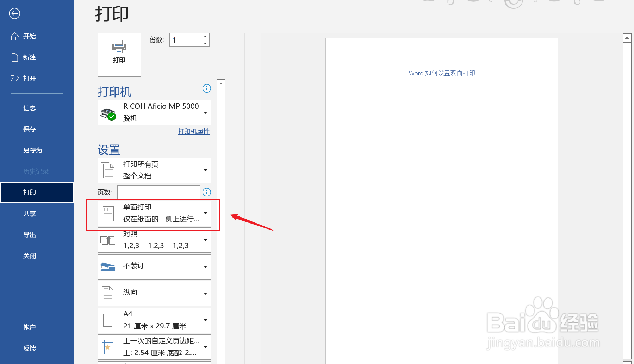Open the 单面打印 sides dropdown
Screen dimensions: 634x364
[154, 213]
